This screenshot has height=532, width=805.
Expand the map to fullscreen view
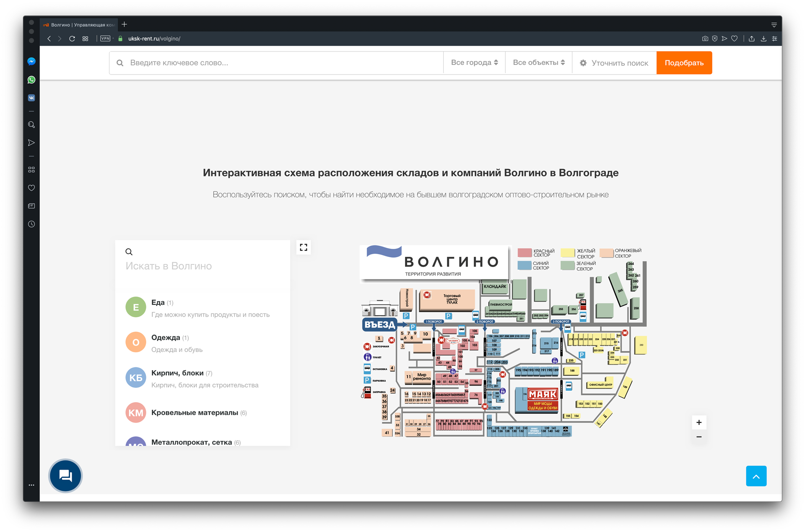304,247
